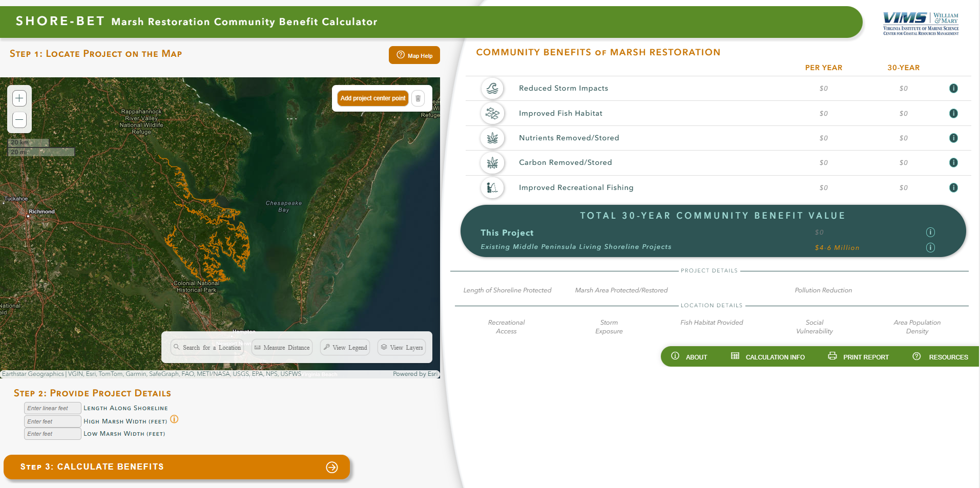Click the Print Report printer icon
The image size is (980, 488).
point(831,356)
